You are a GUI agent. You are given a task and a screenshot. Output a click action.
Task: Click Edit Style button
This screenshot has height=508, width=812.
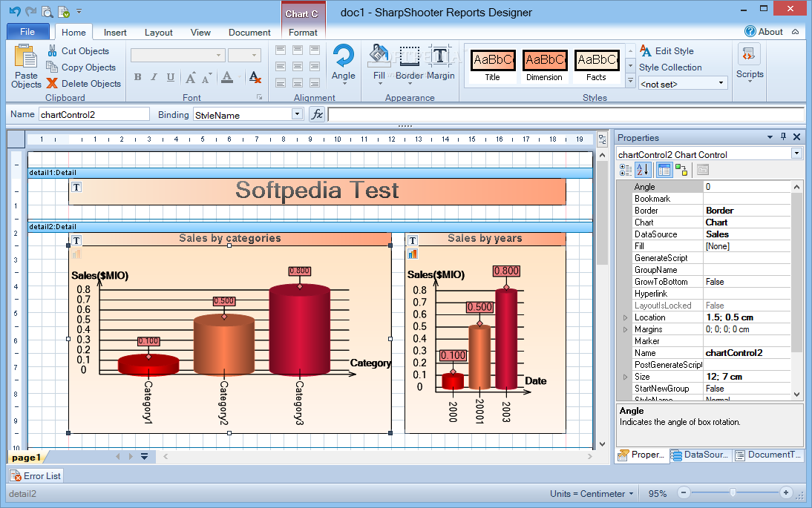click(x=667, y=50)
